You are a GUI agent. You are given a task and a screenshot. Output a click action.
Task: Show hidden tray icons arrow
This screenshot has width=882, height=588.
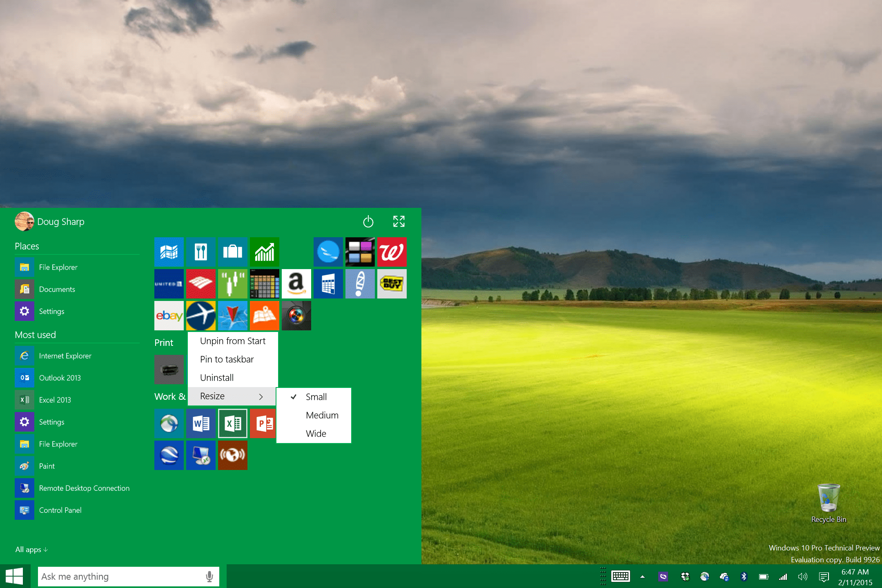point(642,577)
